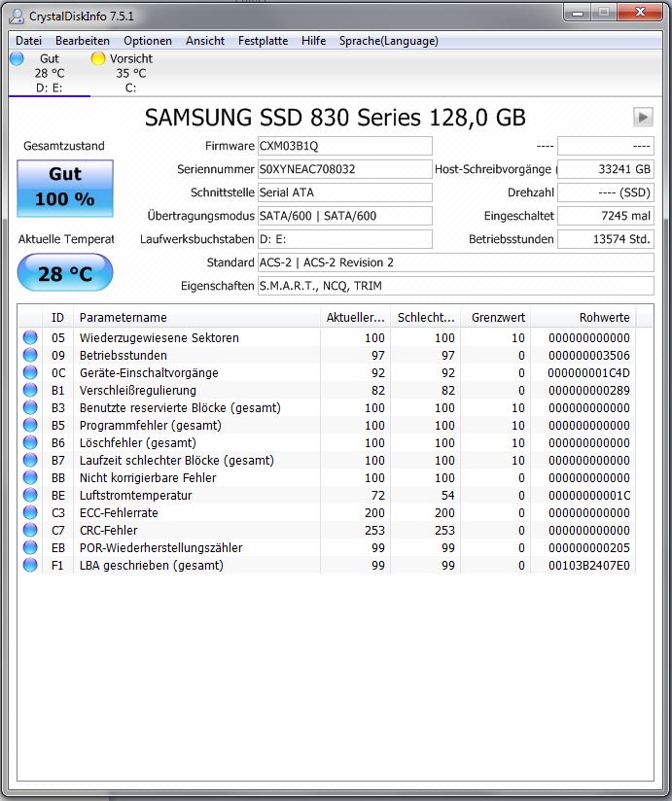
Task: Click the status orb for Luftstromtemperatur
Action: coord(30,495)
